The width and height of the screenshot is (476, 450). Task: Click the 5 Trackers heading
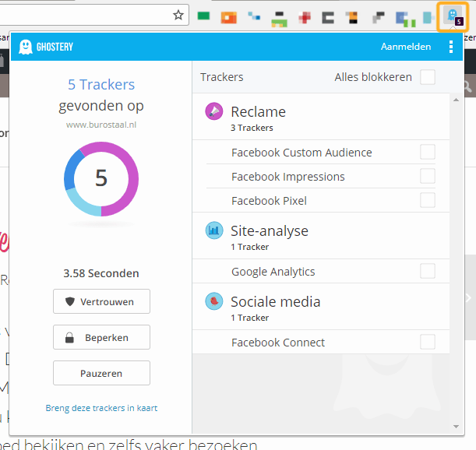tap(101, 84)
